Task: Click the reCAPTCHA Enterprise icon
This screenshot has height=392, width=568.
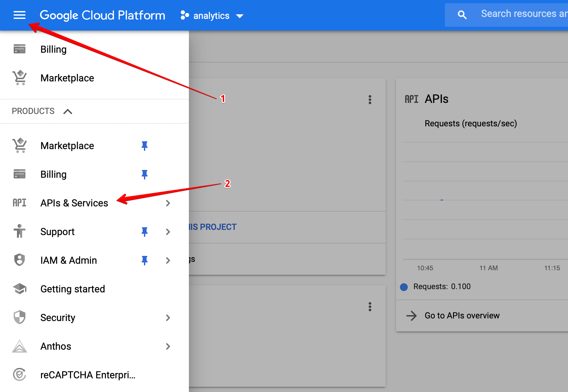Action: point(20,374)
